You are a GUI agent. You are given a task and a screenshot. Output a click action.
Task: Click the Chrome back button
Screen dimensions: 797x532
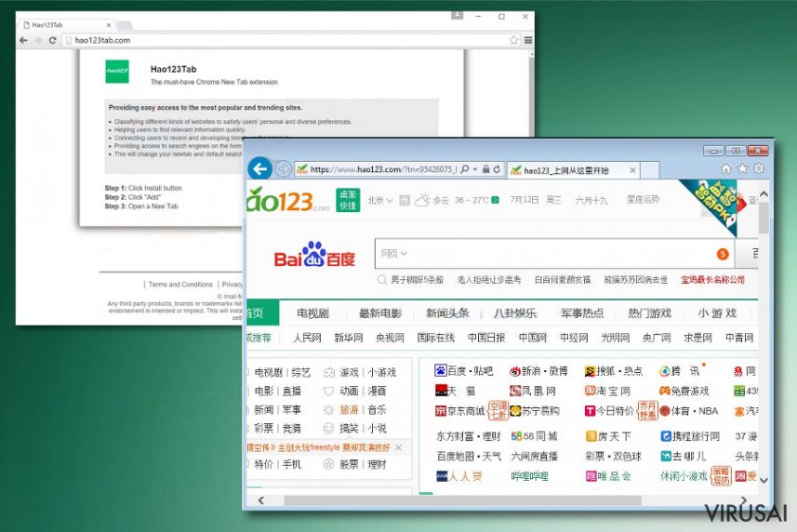(x=23, y=40)
